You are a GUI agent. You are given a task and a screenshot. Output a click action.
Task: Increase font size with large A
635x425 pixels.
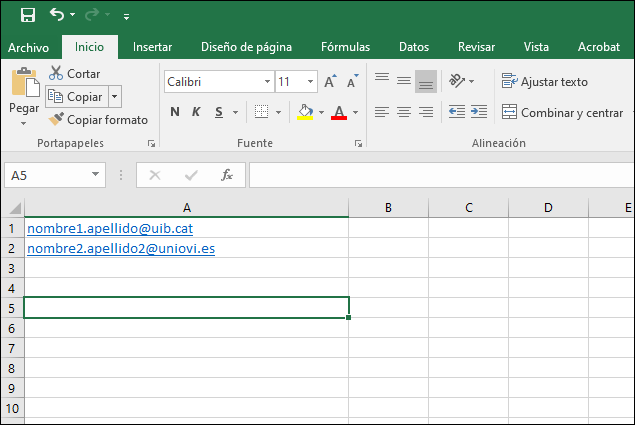tap(330, 81)
